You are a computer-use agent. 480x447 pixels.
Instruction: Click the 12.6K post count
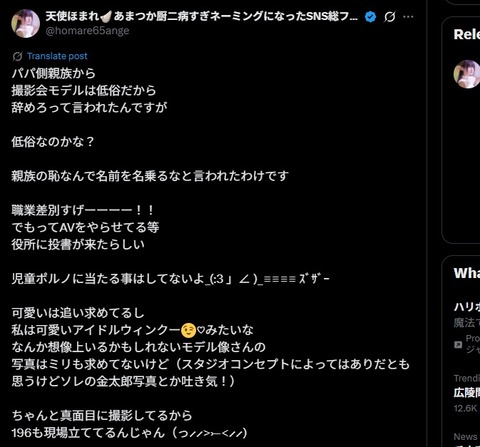point(466,408)
